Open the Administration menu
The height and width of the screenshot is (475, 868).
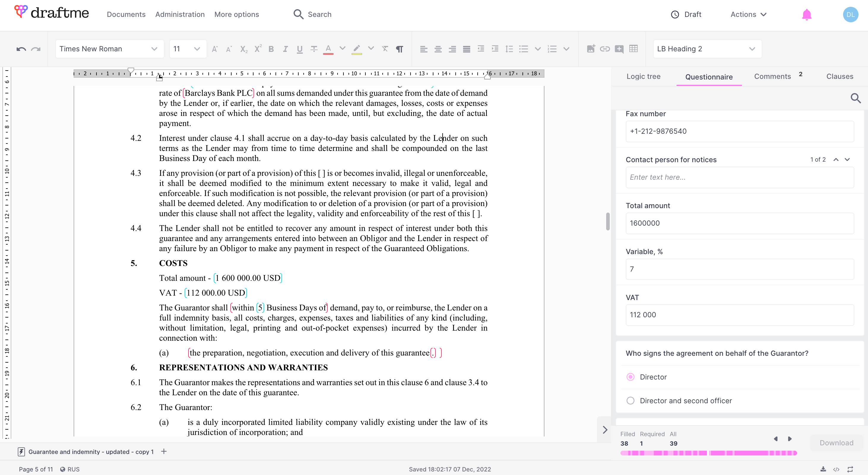(180, 15)
